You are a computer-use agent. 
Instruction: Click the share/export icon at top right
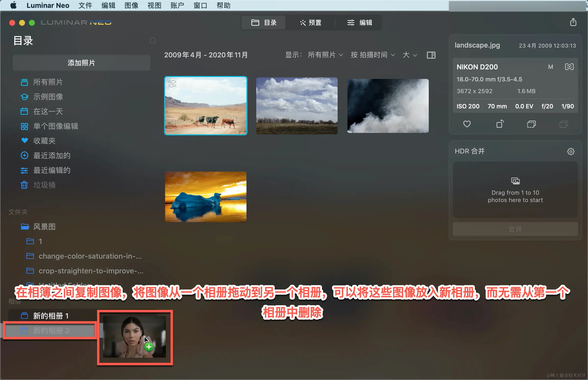point(573,22)
